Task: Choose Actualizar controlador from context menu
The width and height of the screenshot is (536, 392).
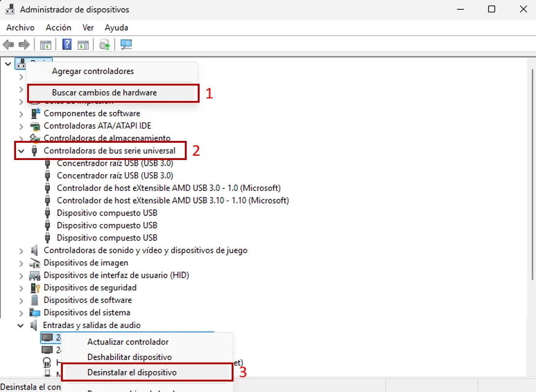Action: [147, 342]
